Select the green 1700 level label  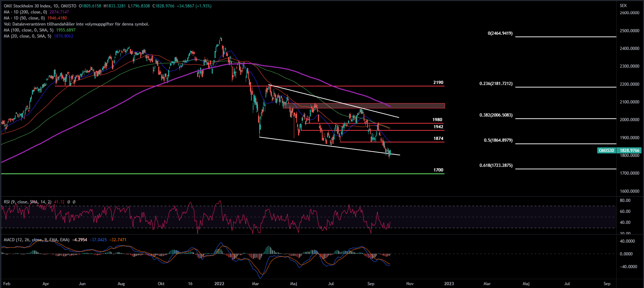tap(438, 170)
